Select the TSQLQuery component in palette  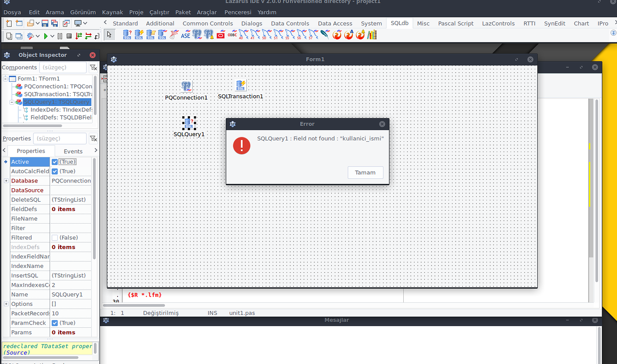127,34
